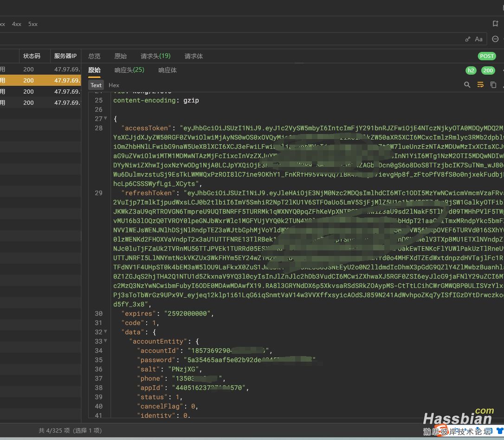This screenshot has width=504, height=440.
Task: Switch to Hex view
Action: pos(114,85)
